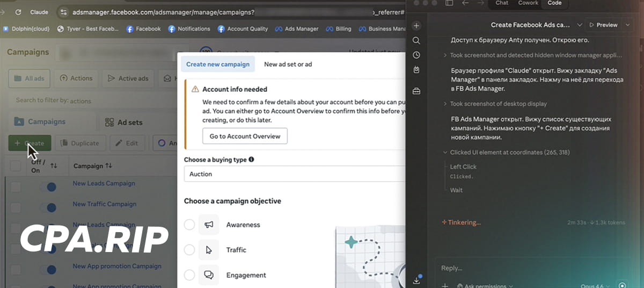Viewport: 644px width, 288px height.
Task: Reload the page with browser refresh icon
Action: 18,12
